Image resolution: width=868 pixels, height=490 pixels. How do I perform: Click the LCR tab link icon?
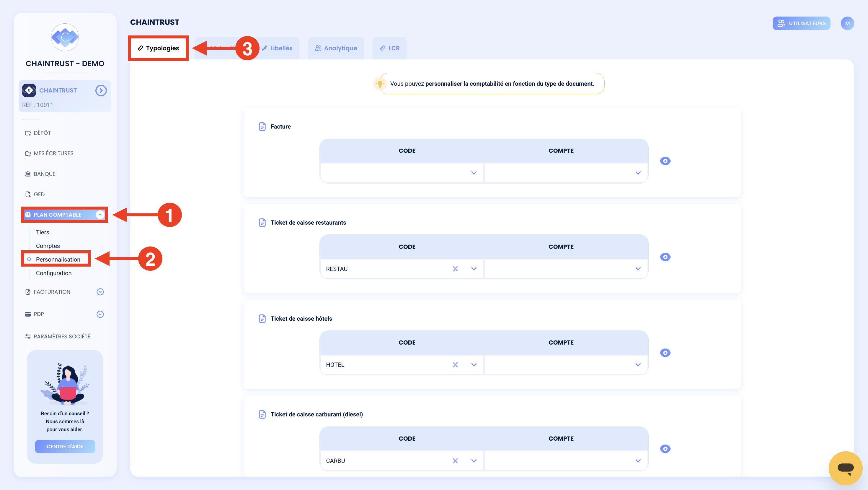click(x=383, y=48)
